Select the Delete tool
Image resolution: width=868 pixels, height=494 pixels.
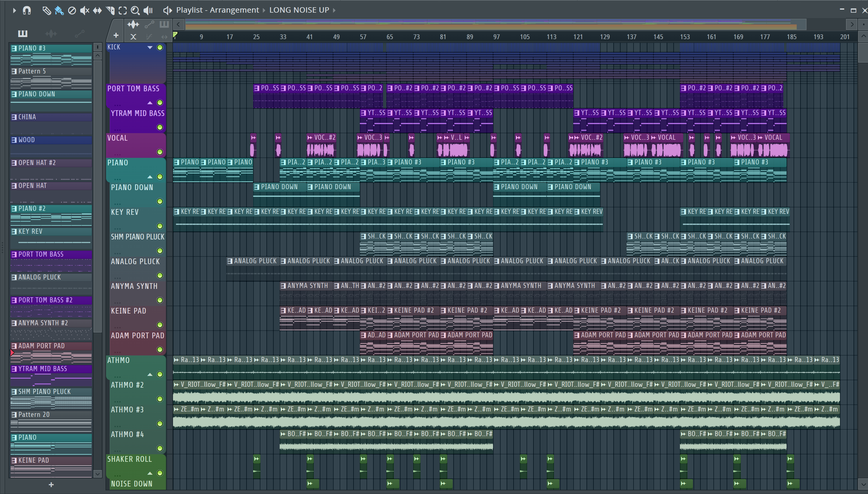click(72, 11)
